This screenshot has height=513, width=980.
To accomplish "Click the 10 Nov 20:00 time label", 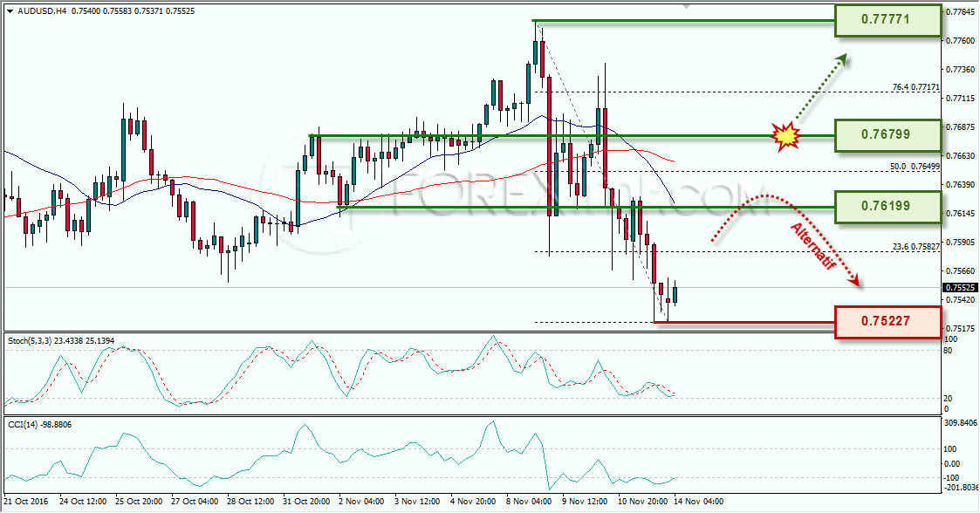I will coord(642,501).
